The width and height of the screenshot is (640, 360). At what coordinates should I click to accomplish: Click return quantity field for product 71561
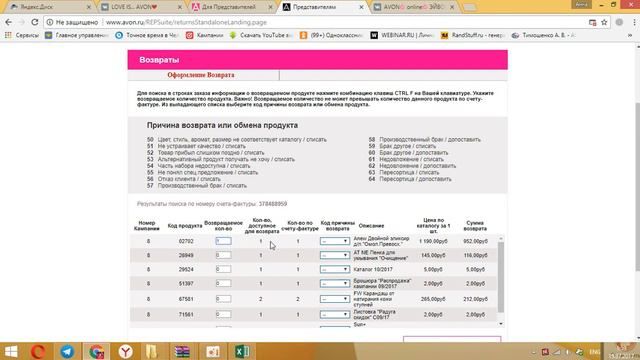[x=223, y=314]
